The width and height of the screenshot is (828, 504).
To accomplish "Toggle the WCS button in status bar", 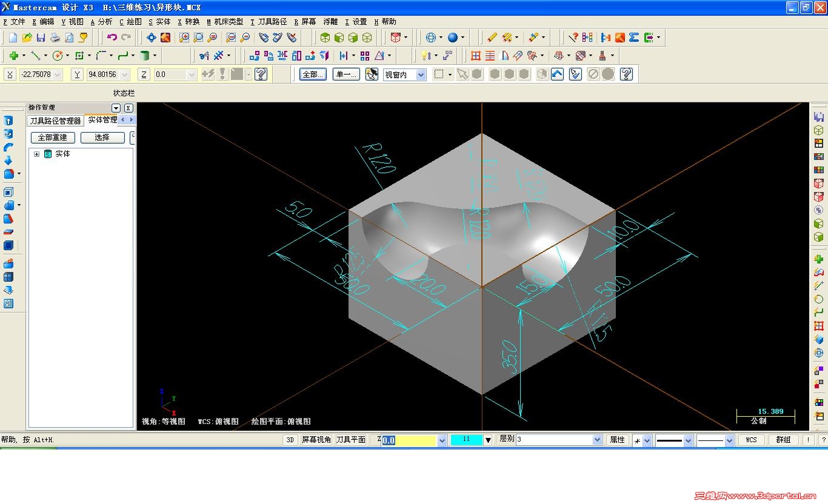I will coord(751,440).
